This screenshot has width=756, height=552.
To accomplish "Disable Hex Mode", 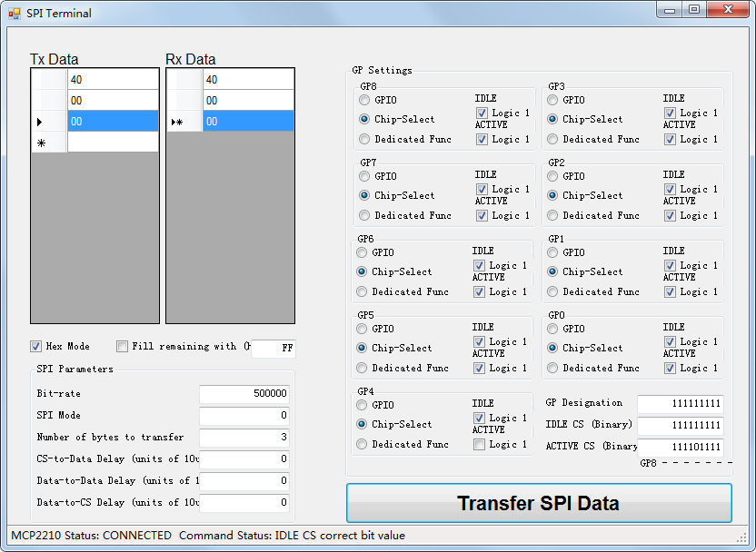I will 35,346.
